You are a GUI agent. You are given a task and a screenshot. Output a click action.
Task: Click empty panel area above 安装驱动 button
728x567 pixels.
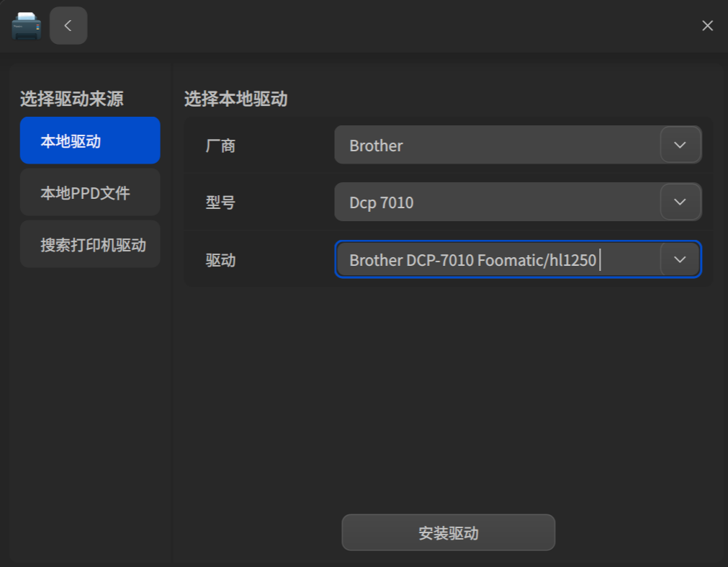click(449, 399)
